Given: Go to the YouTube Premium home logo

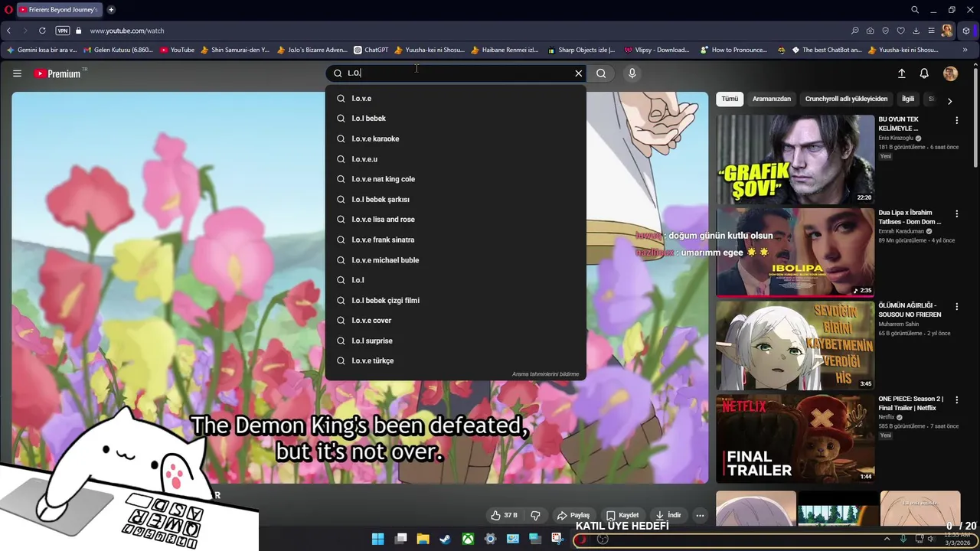Looking at the screenshot, I should (x=57, y=73).
